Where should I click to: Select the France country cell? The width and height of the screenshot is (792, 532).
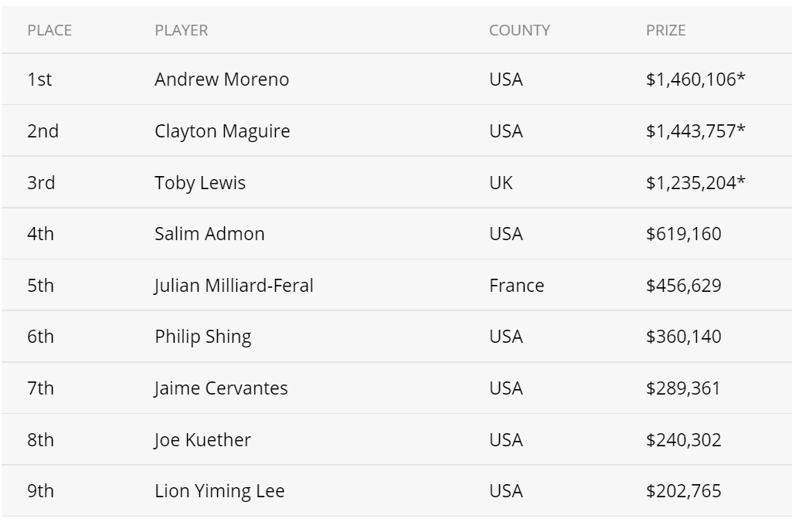tap(516, 286)
